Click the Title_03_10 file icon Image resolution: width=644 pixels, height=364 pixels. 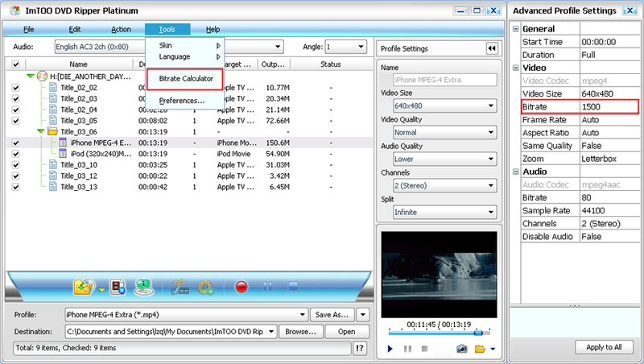click(x=53, y=165)
